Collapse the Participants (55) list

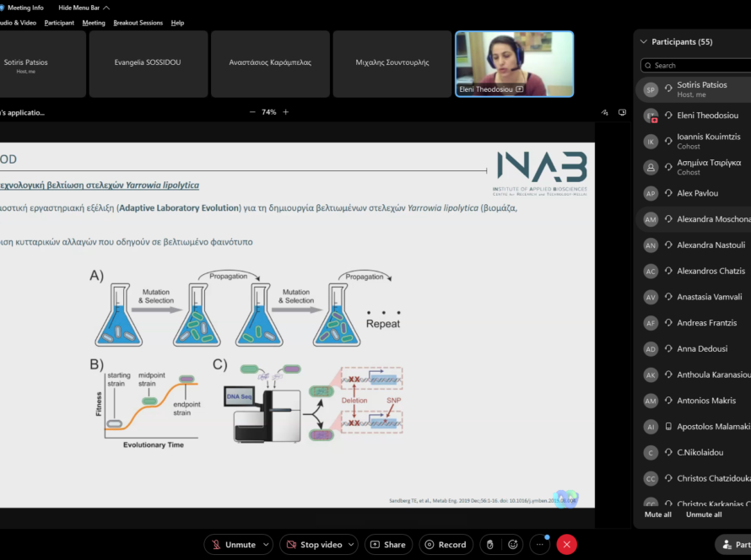tap(644, 41)
